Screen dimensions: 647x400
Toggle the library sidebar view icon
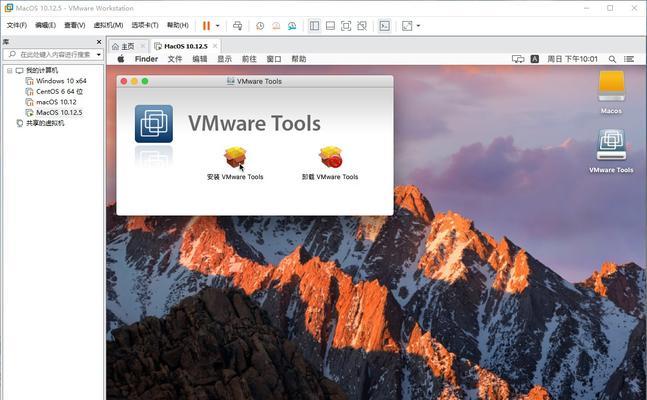(314, 26)
